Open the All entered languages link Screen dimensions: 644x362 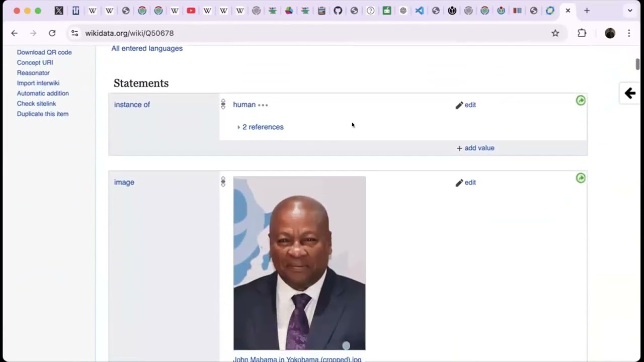[x=147, y=48]
